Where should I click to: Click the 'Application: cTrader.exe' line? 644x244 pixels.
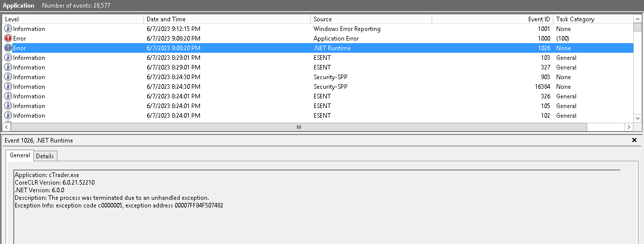pos(47,175)
